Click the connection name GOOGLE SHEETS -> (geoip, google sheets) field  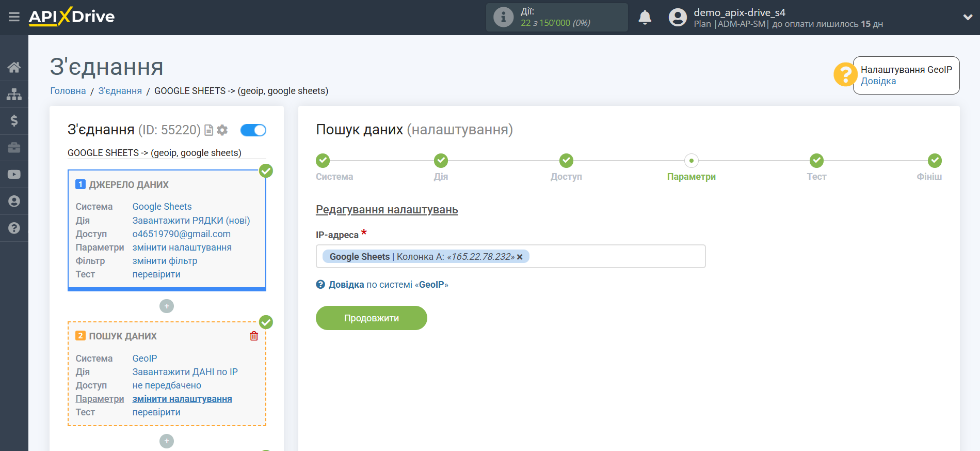point(167,153)
